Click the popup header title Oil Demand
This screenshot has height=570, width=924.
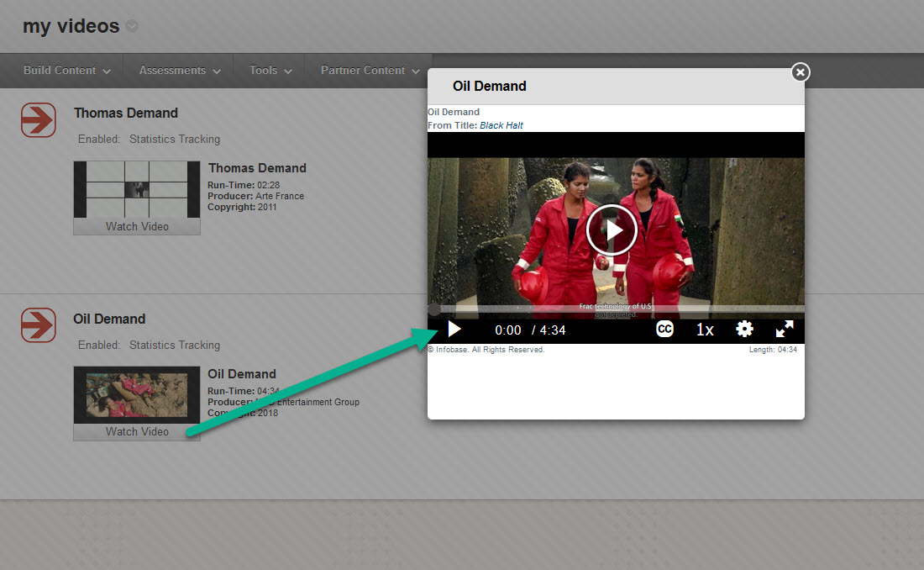[x=489, y=86]
